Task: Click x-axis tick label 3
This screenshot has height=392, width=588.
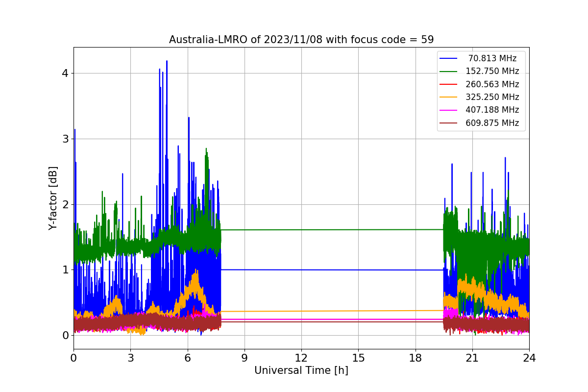Action: [130, 358]
